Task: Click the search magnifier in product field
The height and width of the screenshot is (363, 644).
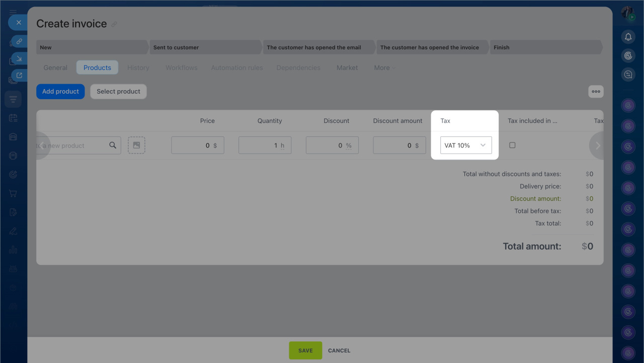Action: [113, 146]
